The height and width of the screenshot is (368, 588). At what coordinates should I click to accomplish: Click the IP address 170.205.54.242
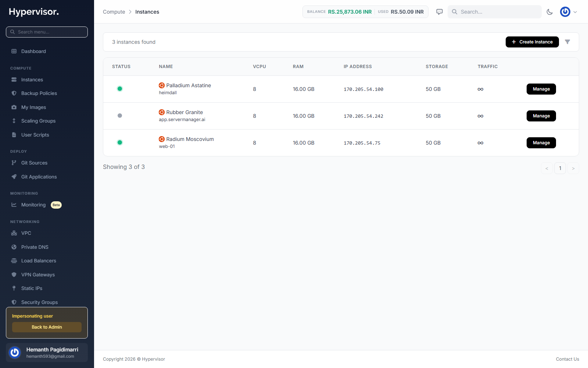click(x=363, y=116)
